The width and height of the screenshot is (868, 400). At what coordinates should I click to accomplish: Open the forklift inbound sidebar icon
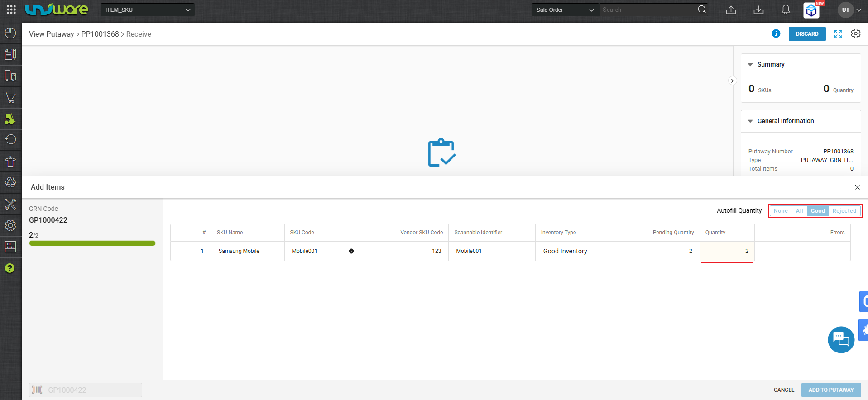tap(10, 119)
